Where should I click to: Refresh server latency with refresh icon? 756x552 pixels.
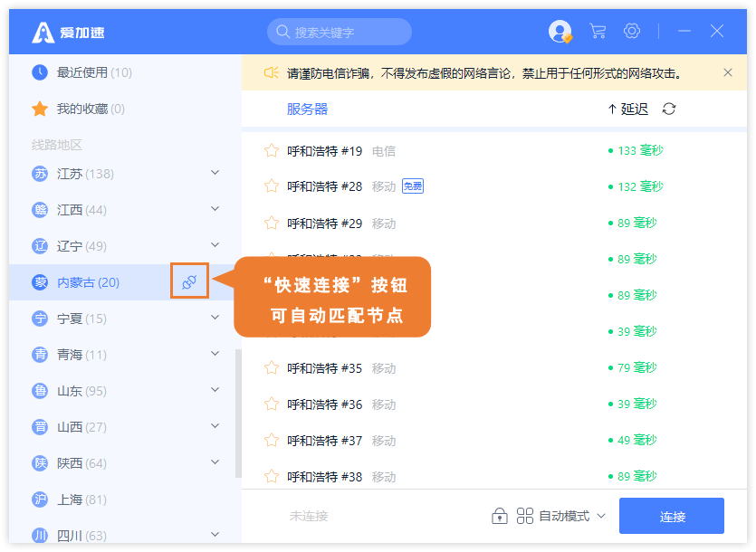point(669,109)
